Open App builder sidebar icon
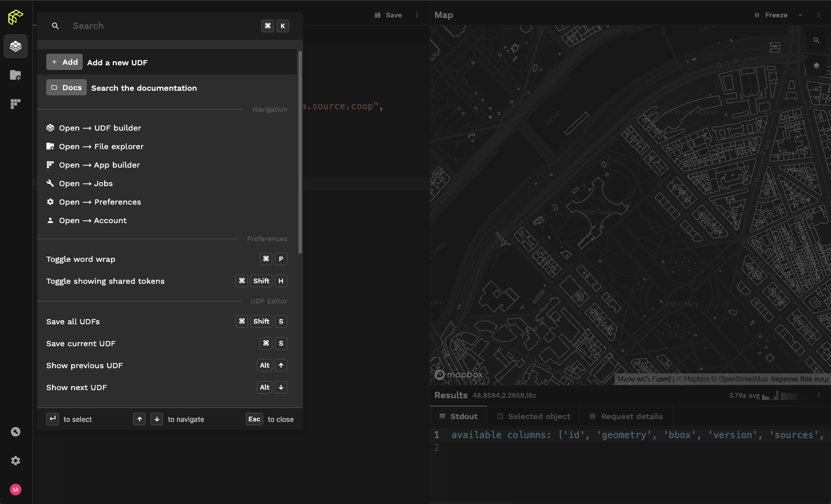The image size is (831, 504). tap(16, 104)
